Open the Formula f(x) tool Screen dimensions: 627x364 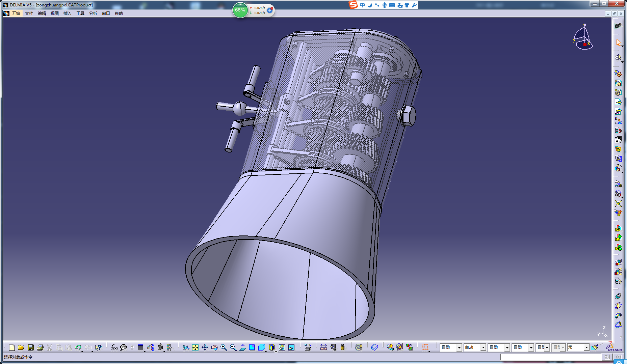(x=114, y=347)
